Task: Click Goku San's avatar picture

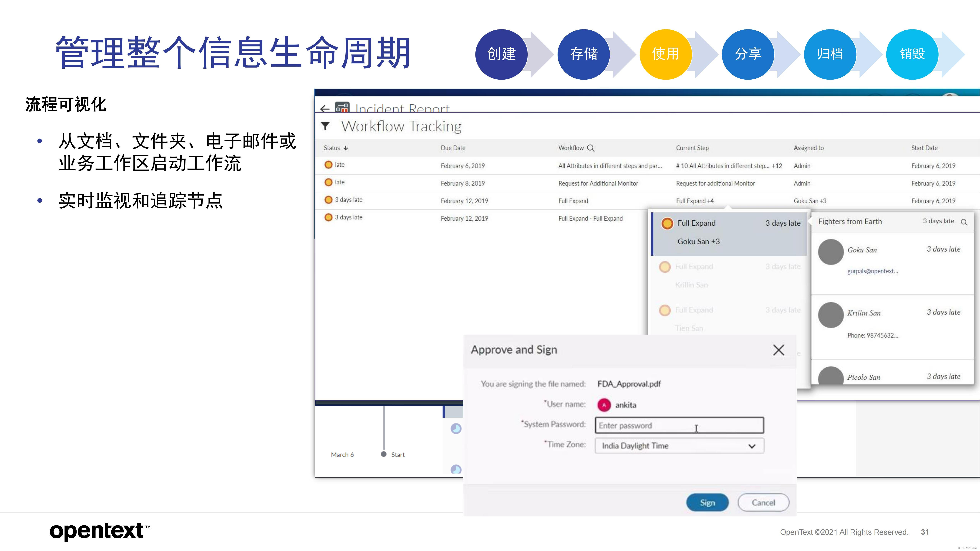Action: [x=831, y=252]
